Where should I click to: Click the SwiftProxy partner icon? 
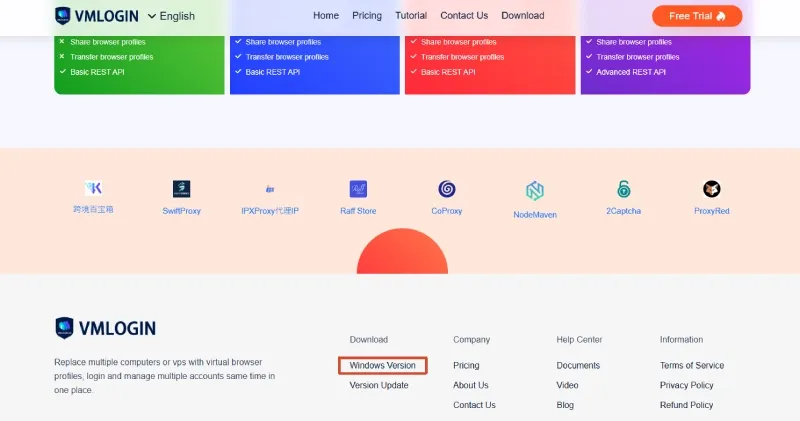pyautogui.click(x=182, y=189)
